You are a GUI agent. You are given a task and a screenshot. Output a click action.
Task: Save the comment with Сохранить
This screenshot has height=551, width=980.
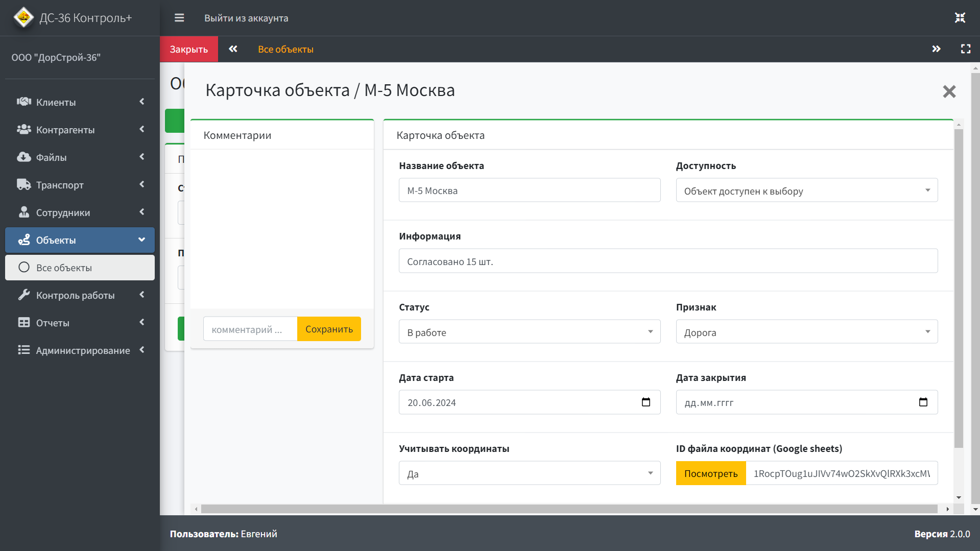(x=329, y=329)
